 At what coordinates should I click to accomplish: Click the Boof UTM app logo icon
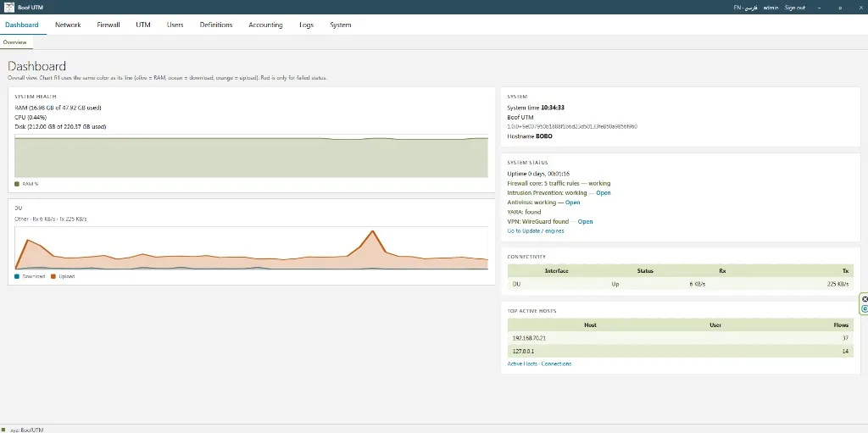point(8,7)
